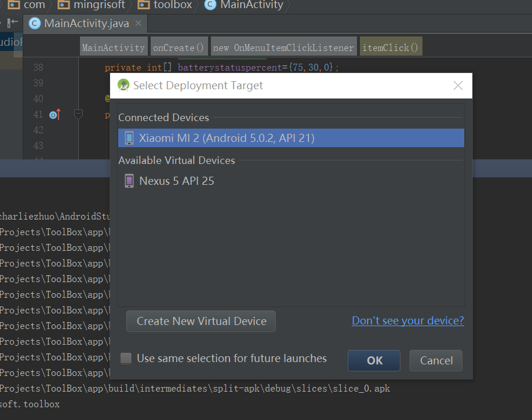Screen dimensions: 532x420
Task: Click the slice_0.apk path line in console
Action: coord(195,388)
